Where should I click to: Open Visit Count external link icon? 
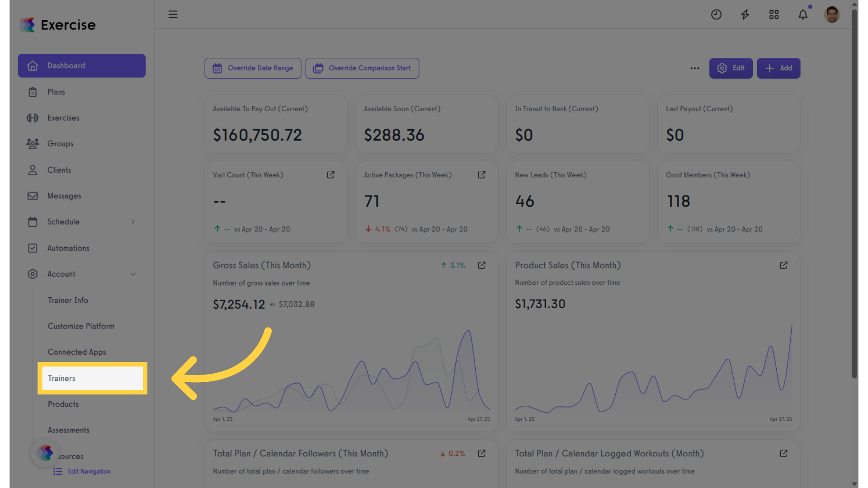pyautogui.click(x=330, y=175)
